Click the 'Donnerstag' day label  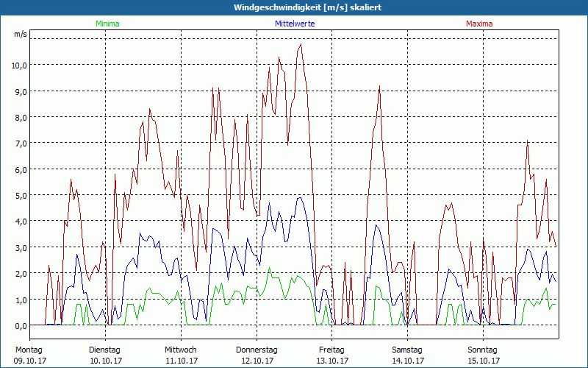click(257, 350)
